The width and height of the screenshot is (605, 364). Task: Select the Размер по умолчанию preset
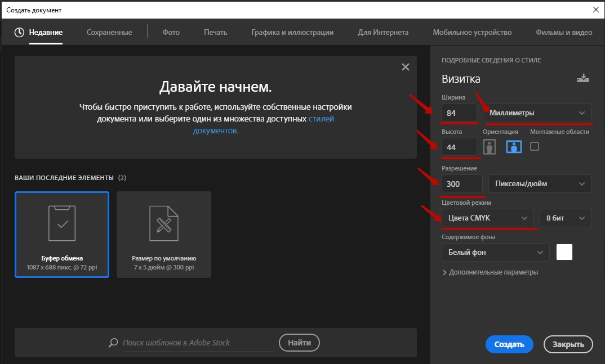(164, 235)
